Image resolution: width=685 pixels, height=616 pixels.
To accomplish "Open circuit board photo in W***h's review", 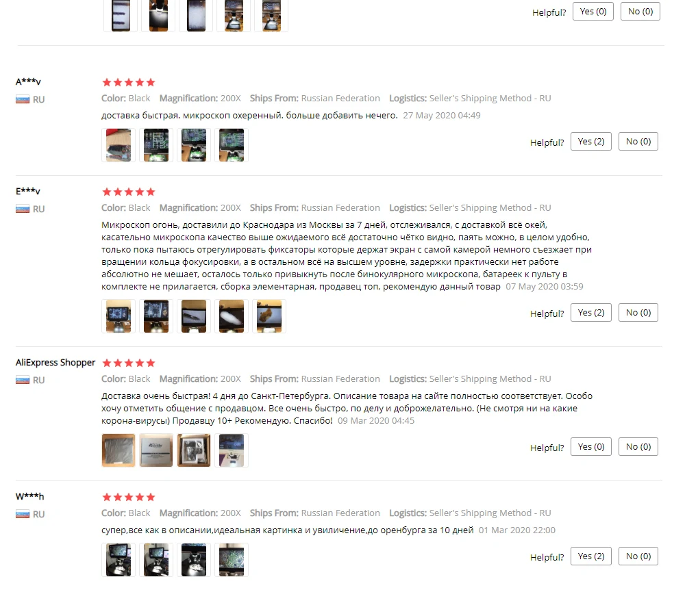I will coord(232,560).
